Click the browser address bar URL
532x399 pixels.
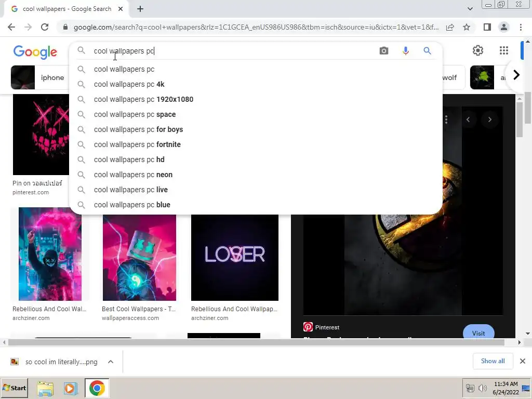coord(256,27)
